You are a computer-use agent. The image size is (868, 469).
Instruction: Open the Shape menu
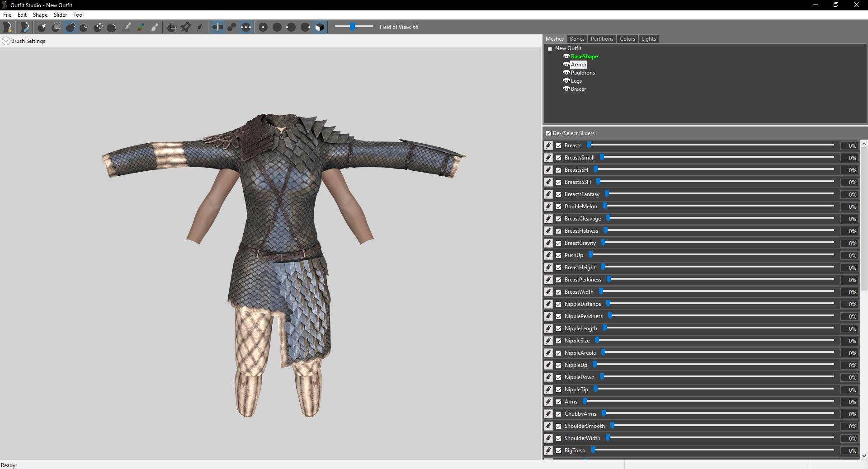pos(40,15)
